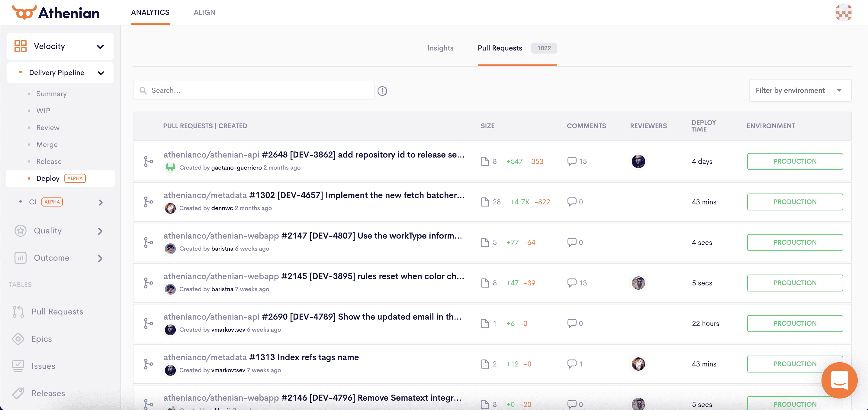868x410 pixels.
Task: Go to Review in sidebar
Action: 48,128
